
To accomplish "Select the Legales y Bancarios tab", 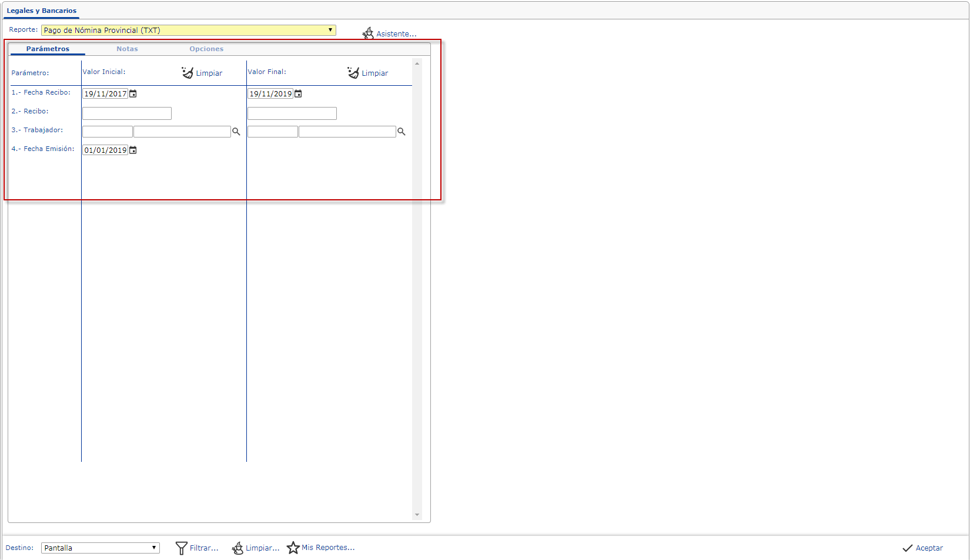I will (42, 11).
